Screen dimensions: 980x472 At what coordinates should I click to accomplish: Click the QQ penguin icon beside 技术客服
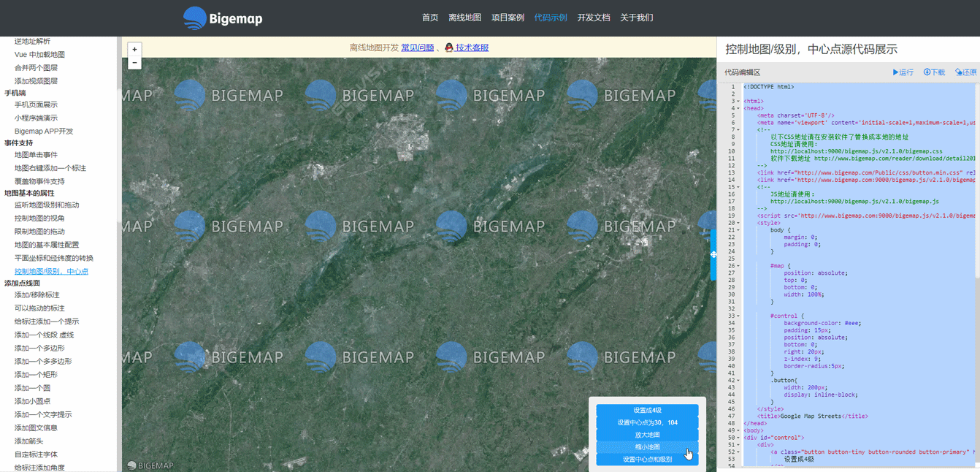(449, 47)
